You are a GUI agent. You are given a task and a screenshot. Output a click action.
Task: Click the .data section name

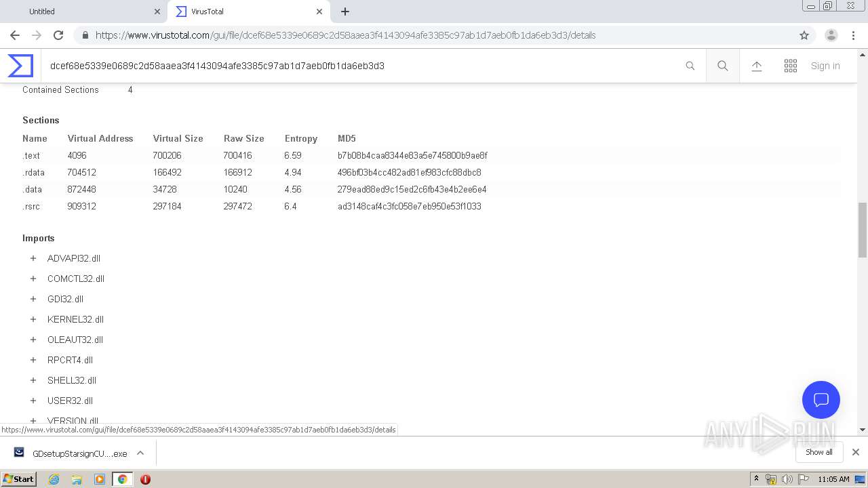pos(32,189)
